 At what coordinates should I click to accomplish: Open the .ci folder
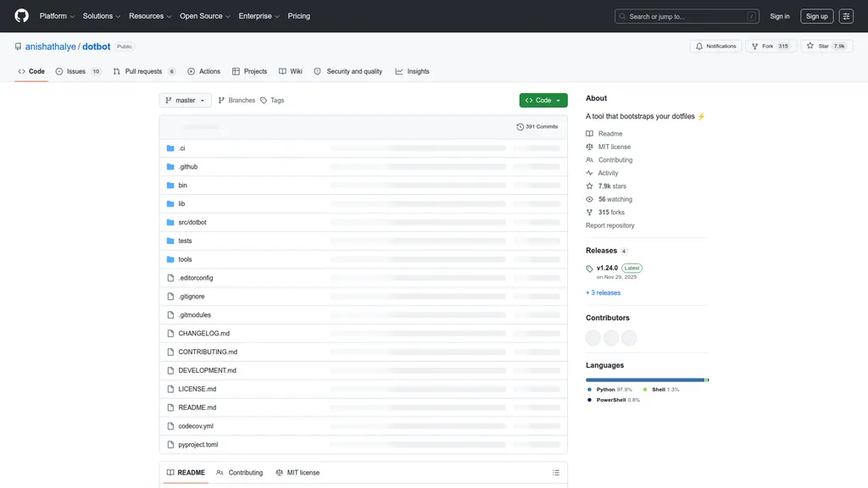[x=181, y=148]
